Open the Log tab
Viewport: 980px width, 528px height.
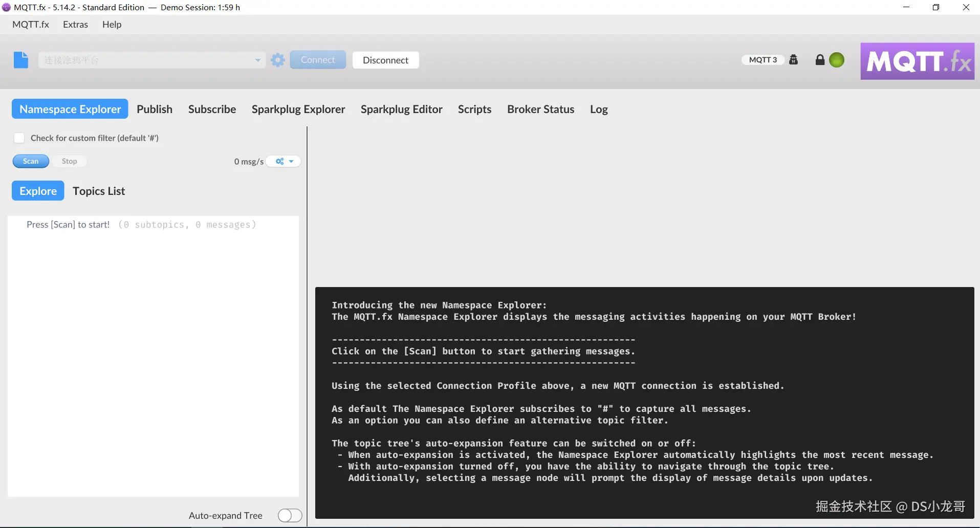[x=599, y=109]
